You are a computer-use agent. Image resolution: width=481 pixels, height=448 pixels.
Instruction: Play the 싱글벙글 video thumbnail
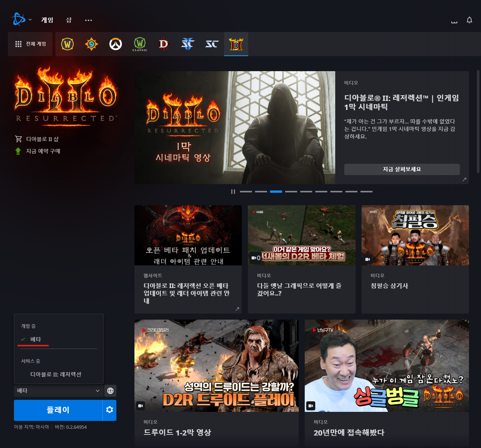[x=387, y=366]
